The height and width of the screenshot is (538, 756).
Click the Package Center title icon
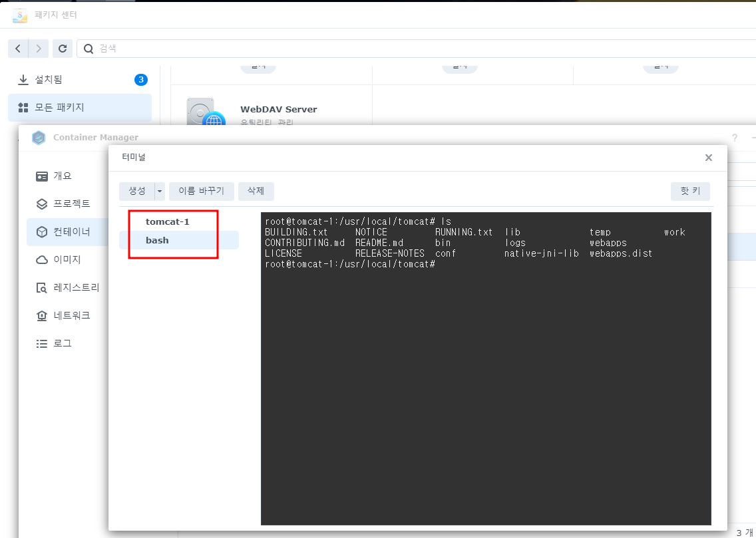(20, 15)
